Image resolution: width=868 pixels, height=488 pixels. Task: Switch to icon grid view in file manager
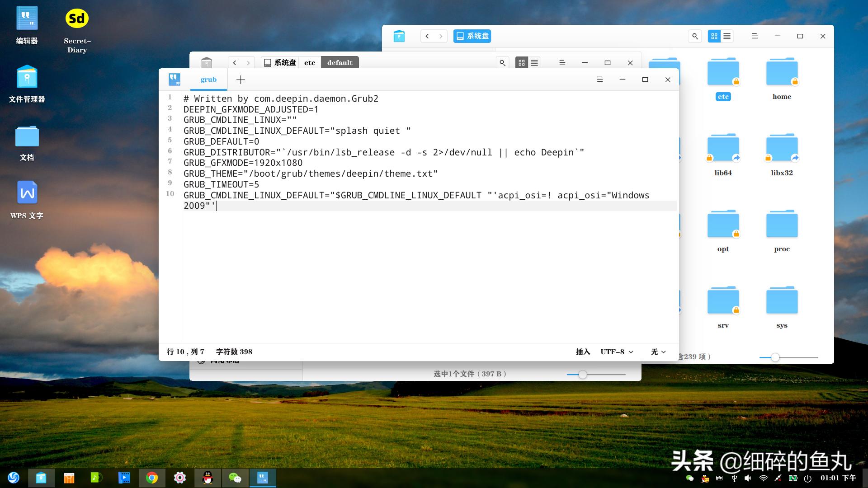[714, 36]
